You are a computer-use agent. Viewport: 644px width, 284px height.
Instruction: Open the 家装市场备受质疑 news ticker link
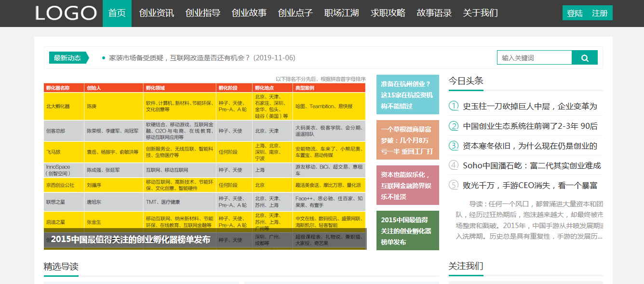click(x=202, y=58)
